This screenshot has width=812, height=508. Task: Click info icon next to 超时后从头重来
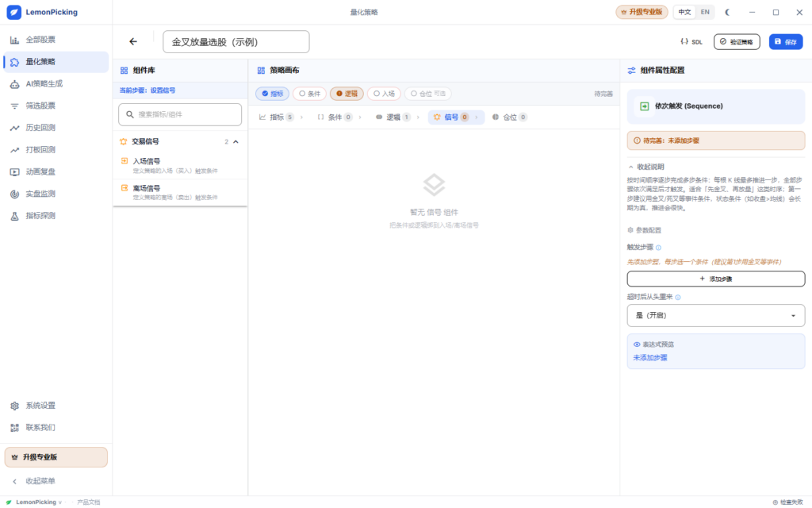[678, 298]
